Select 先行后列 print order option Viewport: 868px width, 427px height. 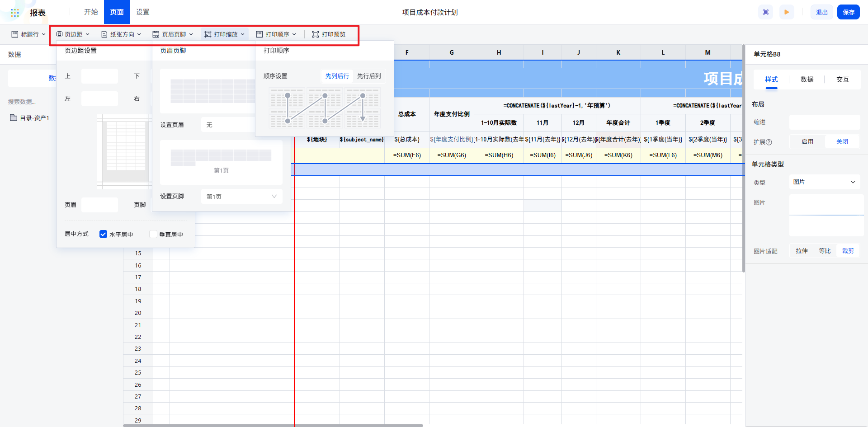[x=369, y=76]
